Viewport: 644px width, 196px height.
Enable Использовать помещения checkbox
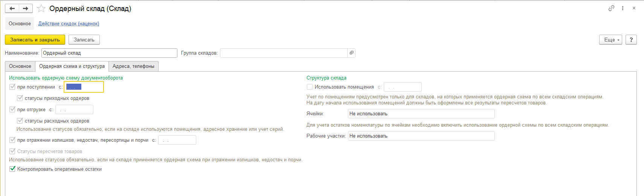click(x=310, y=87)
